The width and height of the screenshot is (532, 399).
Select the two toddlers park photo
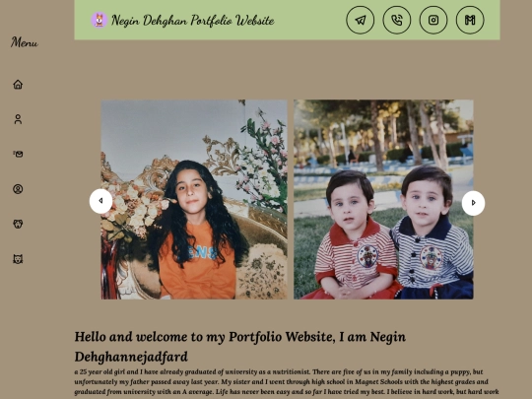(x=383, y=199)
